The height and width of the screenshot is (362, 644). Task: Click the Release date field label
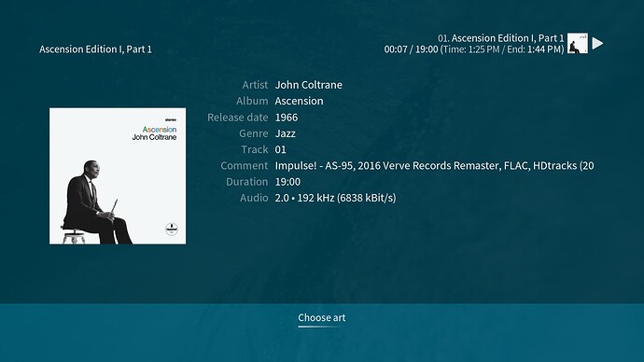(x=237, y=118)
